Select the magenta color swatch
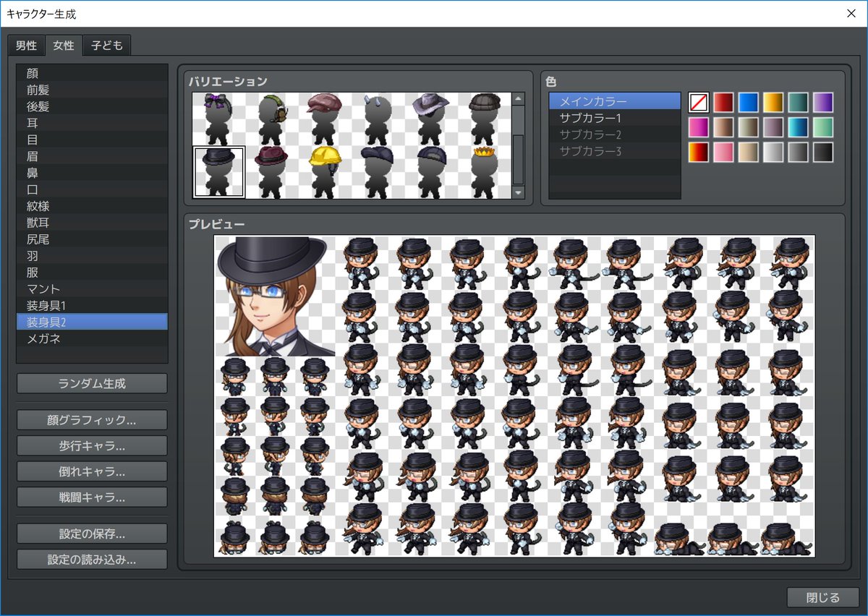Screen dimensions: 868x616 click(x=699, y=127)
